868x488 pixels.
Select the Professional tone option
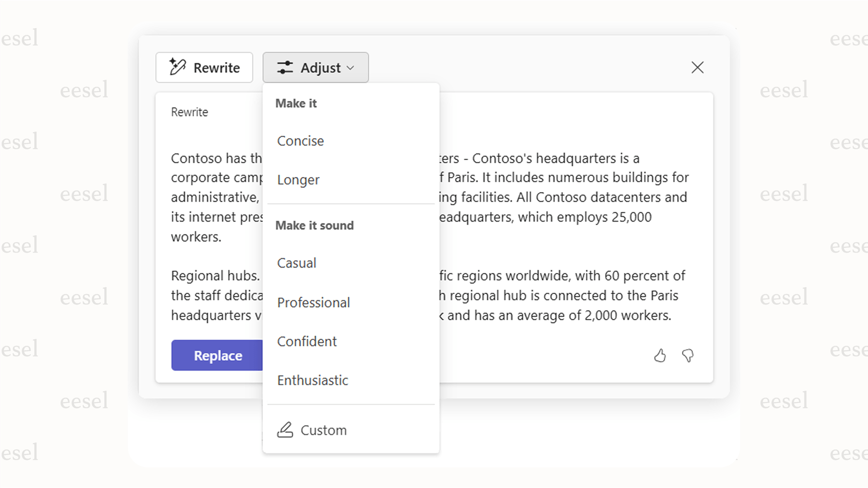pyautogui.click(x=314, y=302)
